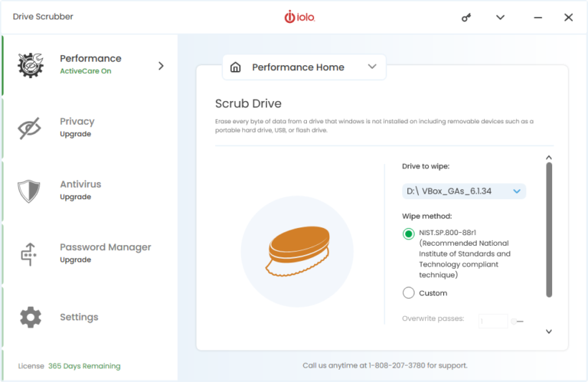Click the Password Manager icon
The width and height of the screenshot is (588, 382).
pos(30,253)
